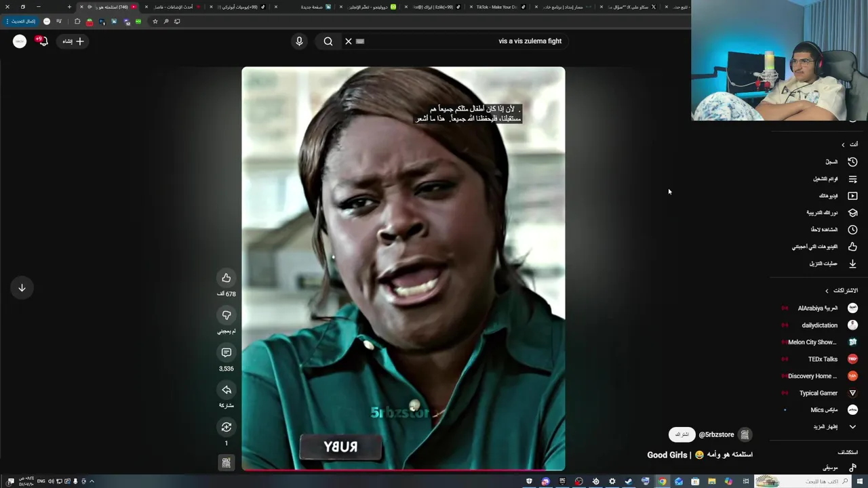Open Epic Games Launcher from taskbar
This screenshot has height=488, width=868.
point(562,481)
